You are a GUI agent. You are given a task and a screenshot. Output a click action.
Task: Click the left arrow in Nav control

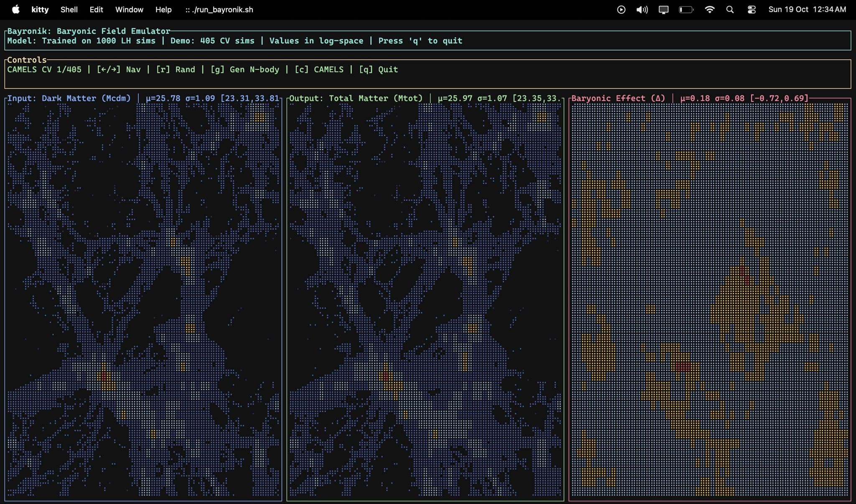(103, 70)
